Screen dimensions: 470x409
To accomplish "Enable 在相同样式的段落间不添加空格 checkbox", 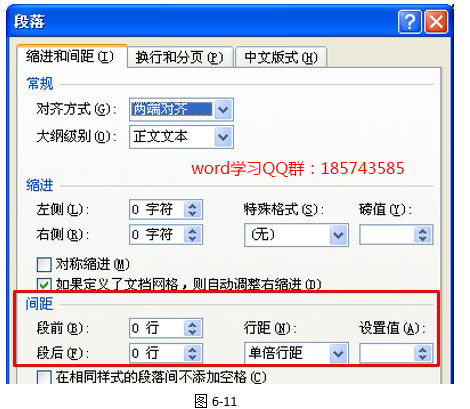I will pyautogui.click(x=44, y=377).
